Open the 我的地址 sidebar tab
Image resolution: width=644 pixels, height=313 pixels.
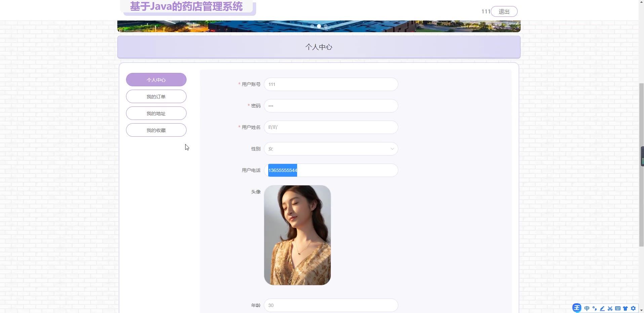click(x=156, y=113)
